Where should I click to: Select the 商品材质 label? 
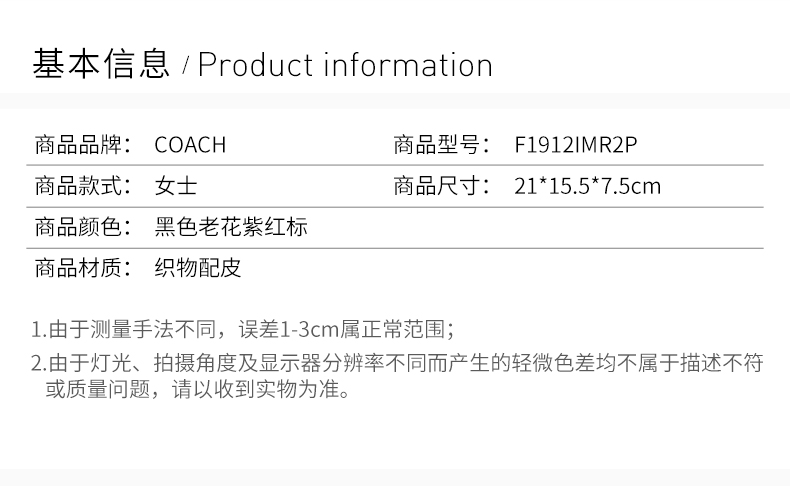83,267
